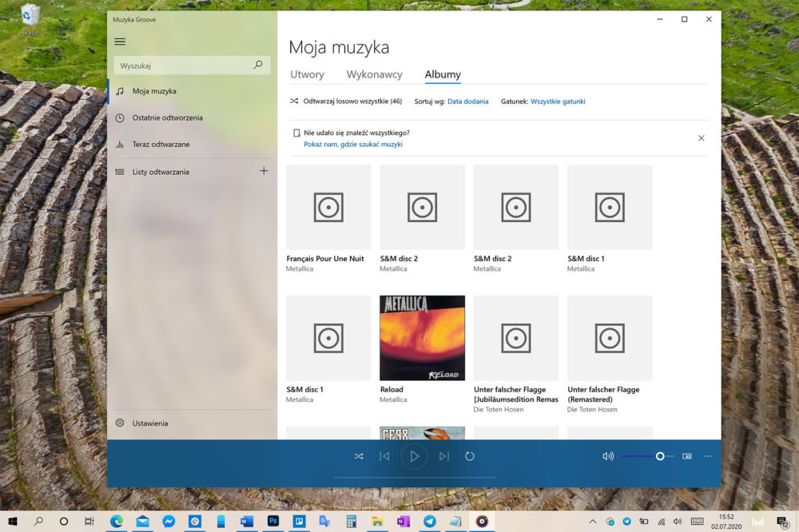Open Moja muzyka in sidebar
Image resolution: width=799 pixels, height=532 pixels.
coord(192,91)
